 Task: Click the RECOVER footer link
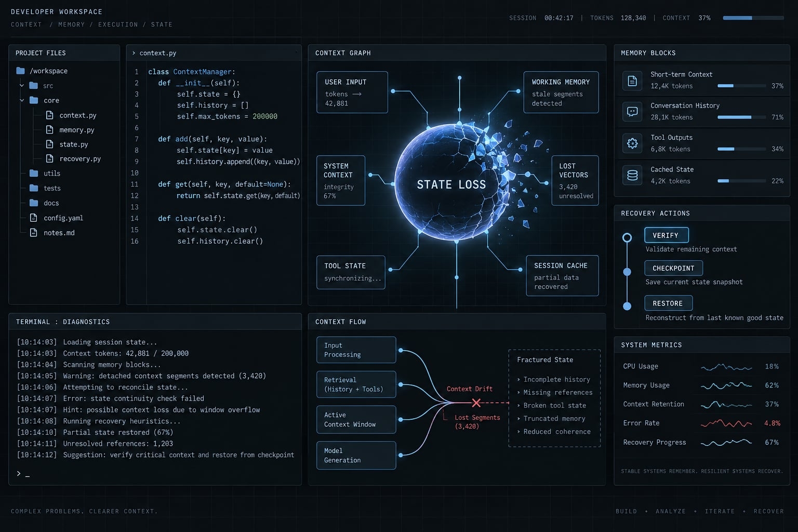point(768,511)
